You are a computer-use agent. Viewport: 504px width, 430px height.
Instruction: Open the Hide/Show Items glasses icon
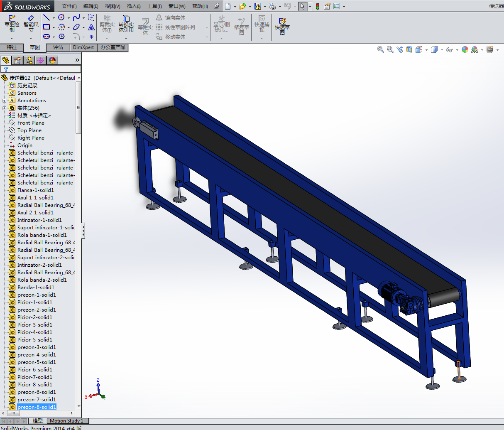pyautogui.click(x=449, y=50)
